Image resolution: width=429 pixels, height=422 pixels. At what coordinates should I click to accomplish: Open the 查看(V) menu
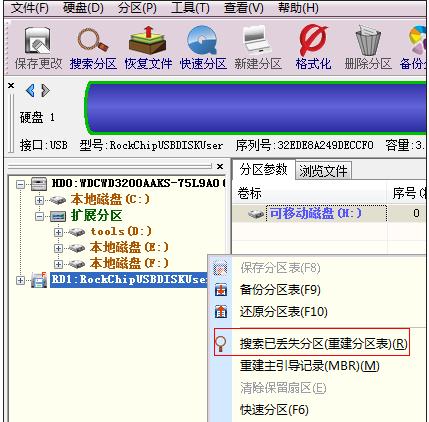coord(244,8)
